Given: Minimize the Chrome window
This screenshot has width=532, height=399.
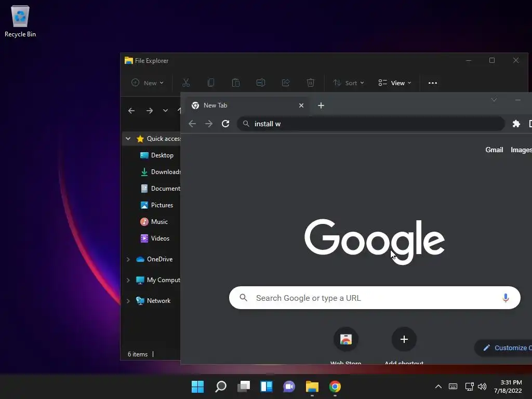Looking at the screenshot, I should [518, 100].
